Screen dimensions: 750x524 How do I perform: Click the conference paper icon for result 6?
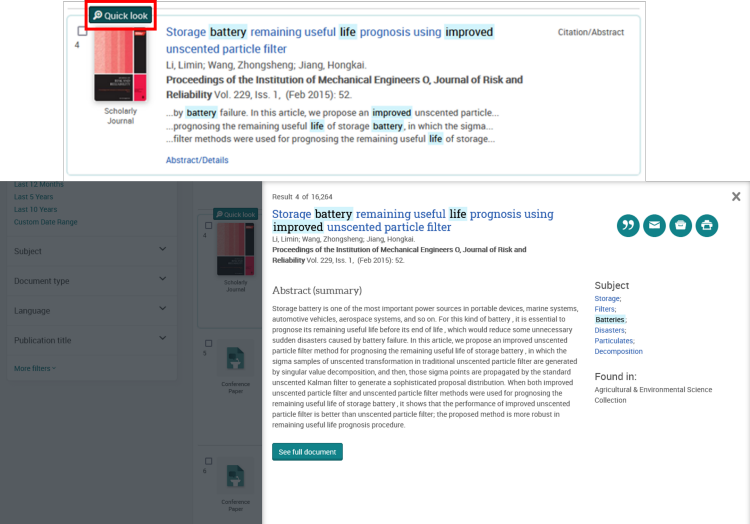[x=235, y=477]
